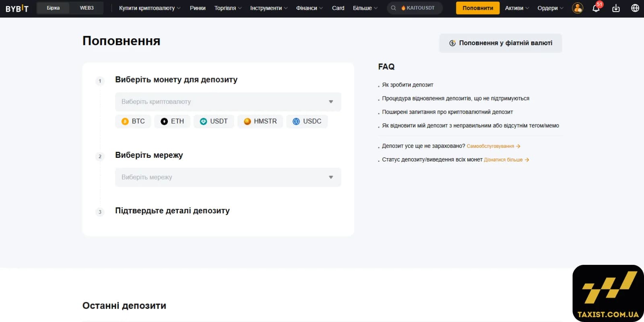Open the user profile avatar

pyautogui.click(x=578, y=8)
